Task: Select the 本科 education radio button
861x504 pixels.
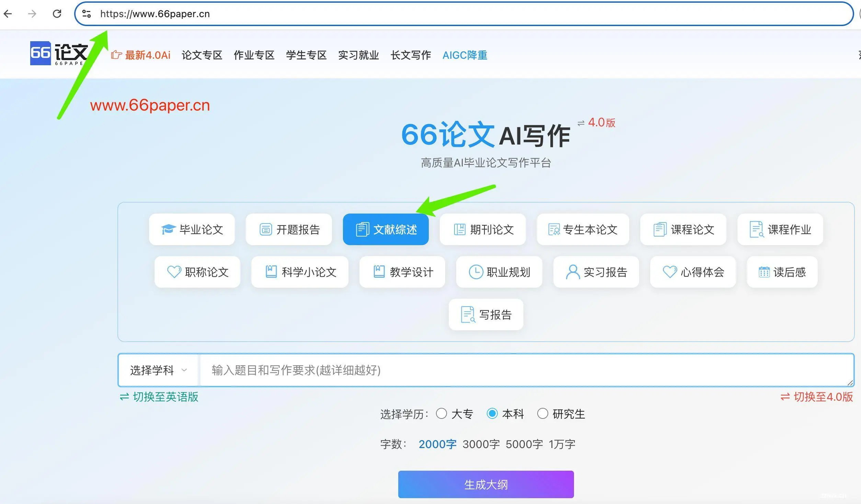Action: pos(492,413)
